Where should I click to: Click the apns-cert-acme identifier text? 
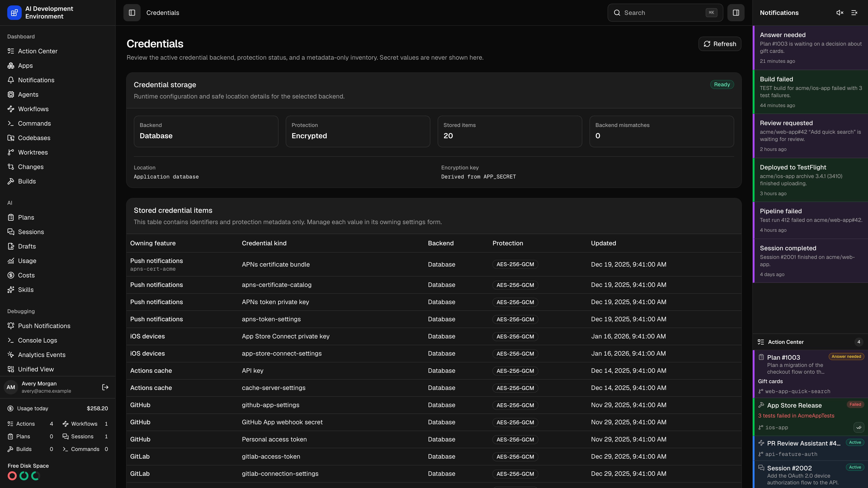[153, 269]
